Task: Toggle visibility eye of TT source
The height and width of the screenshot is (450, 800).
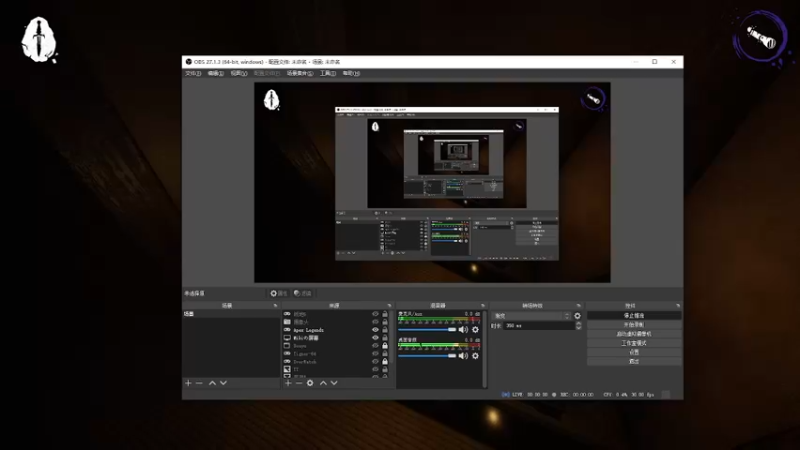Action: point(376,369)
